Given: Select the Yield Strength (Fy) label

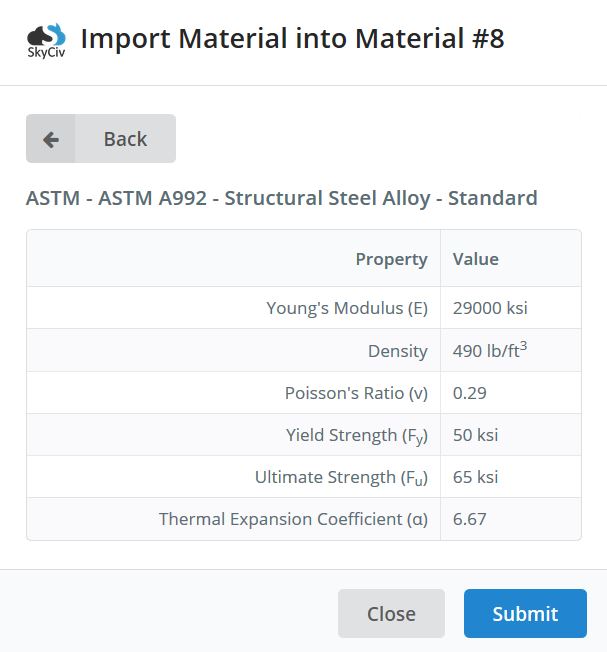Looking at the screenshot, I should pyautogui.click(x=357, y=436).
